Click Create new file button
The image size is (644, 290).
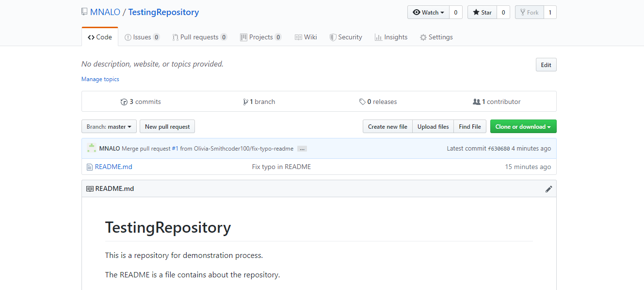[387, 126]
